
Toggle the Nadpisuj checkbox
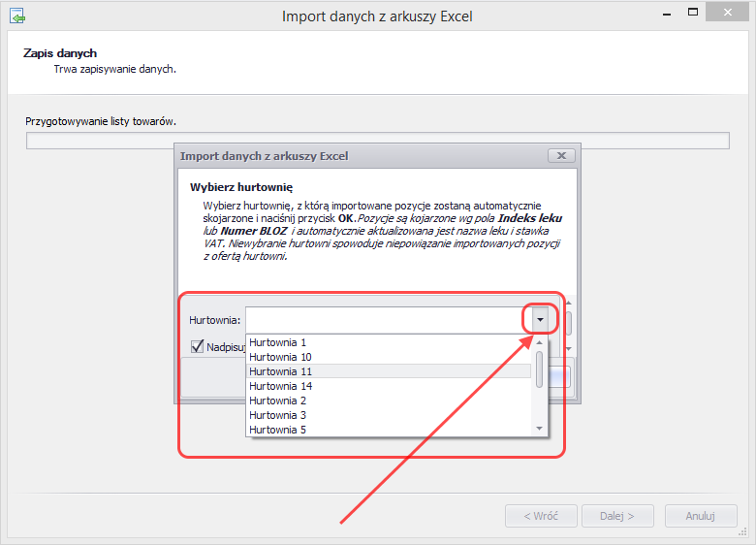point(198,346)
